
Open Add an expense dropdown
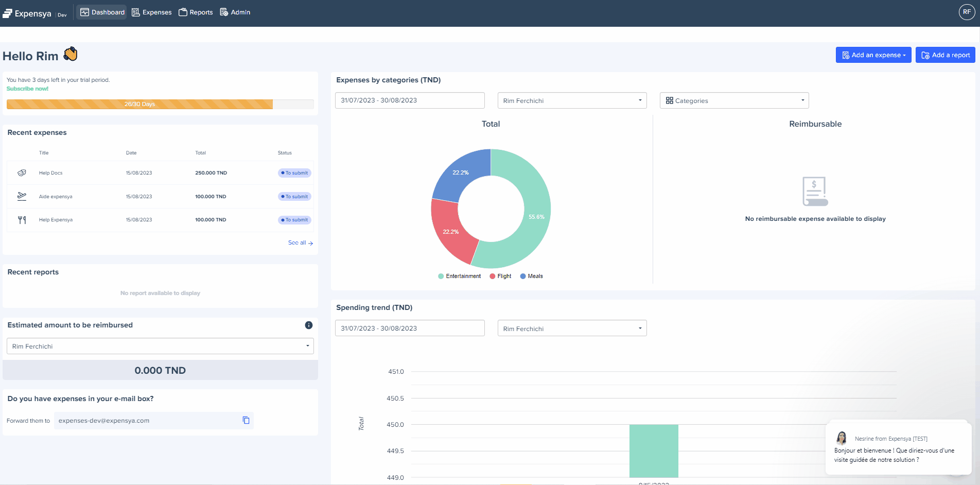(873, 55)
